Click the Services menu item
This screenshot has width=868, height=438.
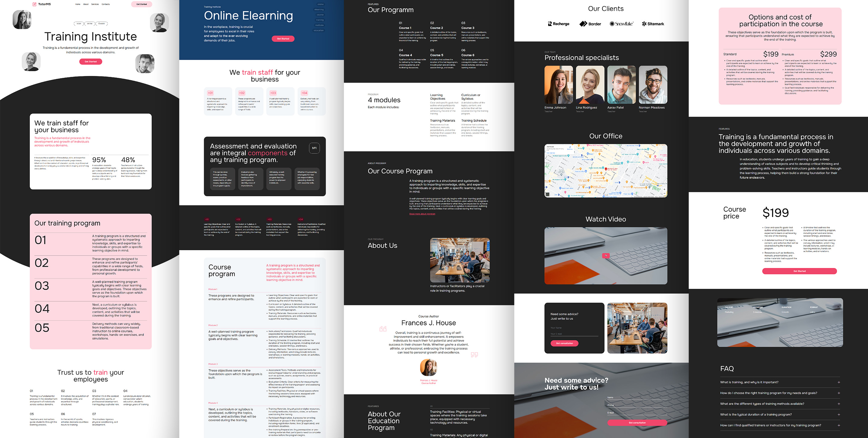point(95,4)
